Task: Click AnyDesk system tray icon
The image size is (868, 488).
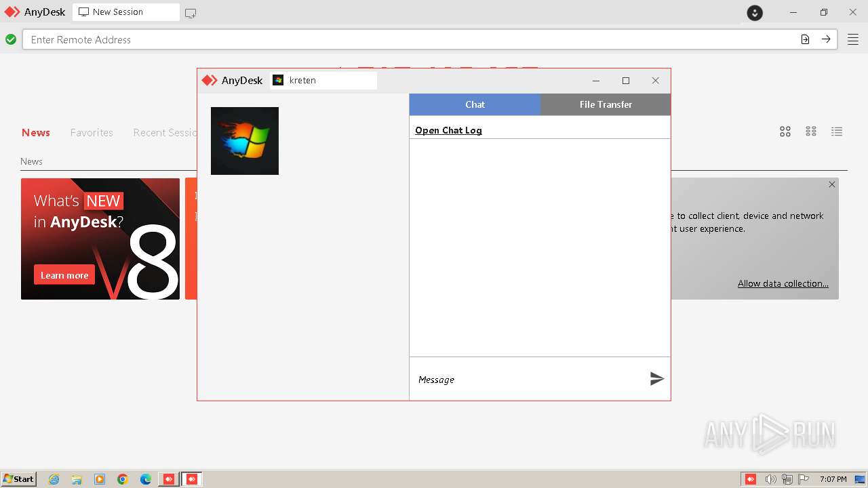Action: click(751, 479)
